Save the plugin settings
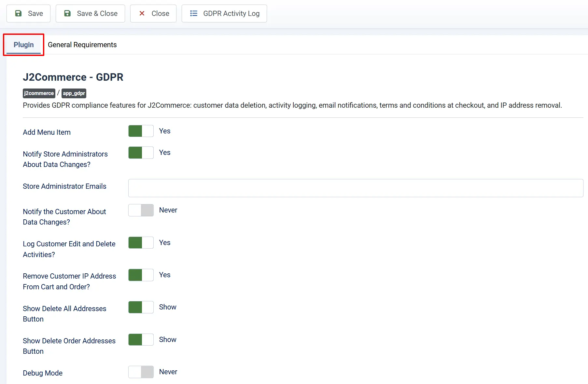Image resolution: width=588 pixels, height=384 pixels. tap(28, 13)
